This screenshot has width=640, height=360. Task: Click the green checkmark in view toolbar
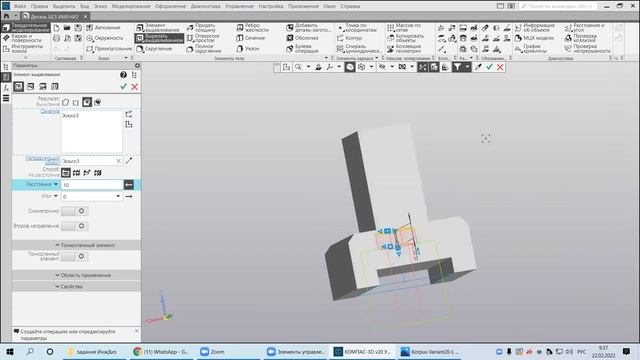tap(489, 67)
